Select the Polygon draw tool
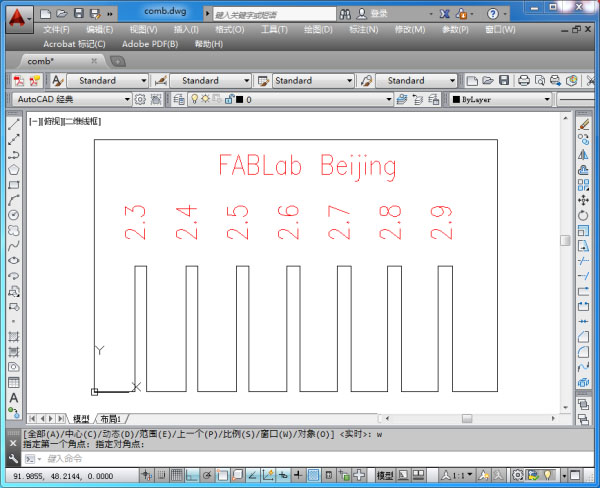The height and width of the screenshot is (488, 600). (x=14, y=170)
